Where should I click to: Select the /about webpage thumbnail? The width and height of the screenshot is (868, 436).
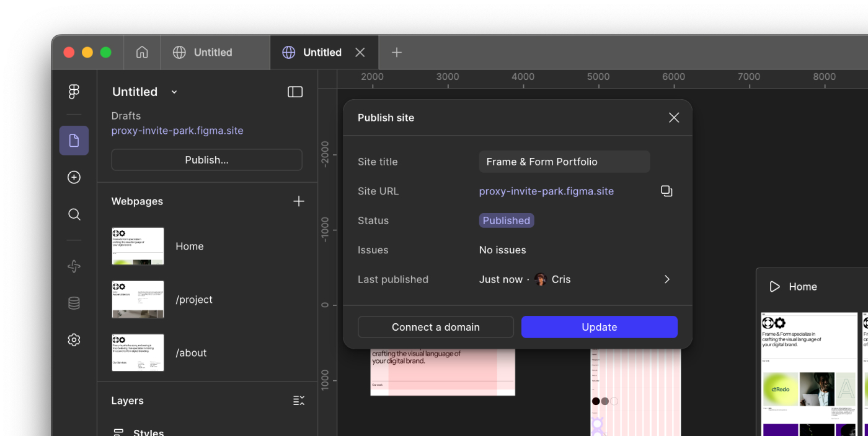(138, 352)
